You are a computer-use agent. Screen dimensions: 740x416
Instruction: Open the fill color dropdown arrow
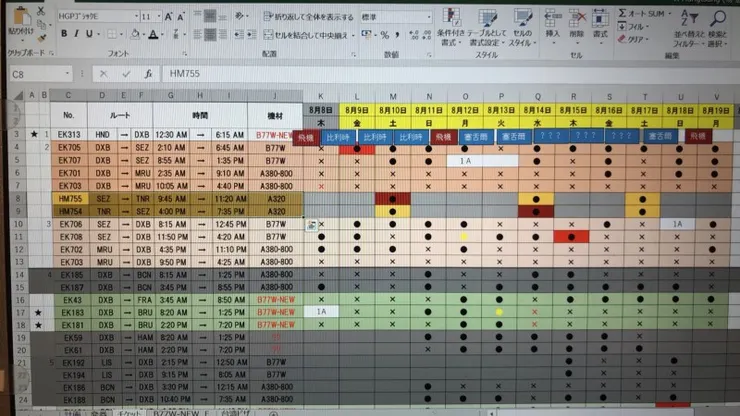tap(144, 35)
